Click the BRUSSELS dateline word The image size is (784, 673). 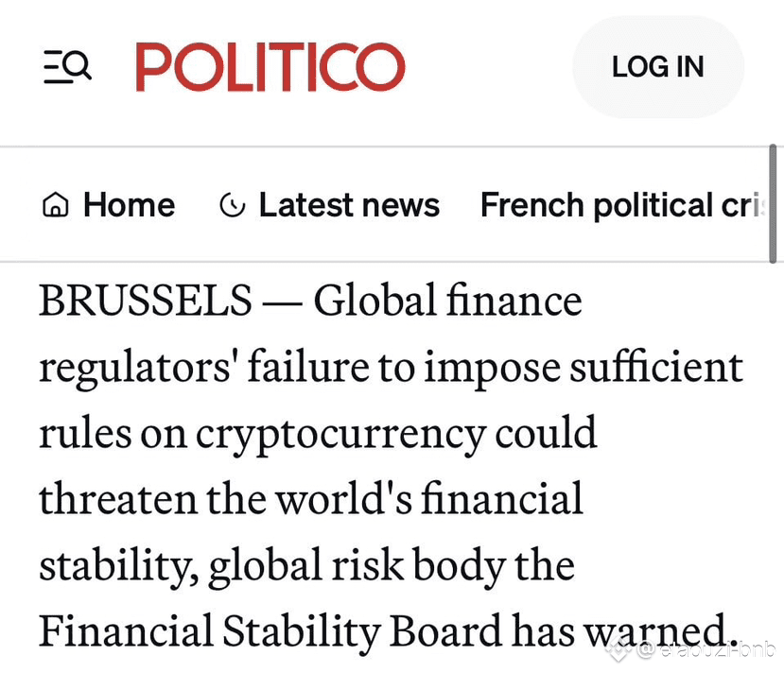[x=146, y=302]
